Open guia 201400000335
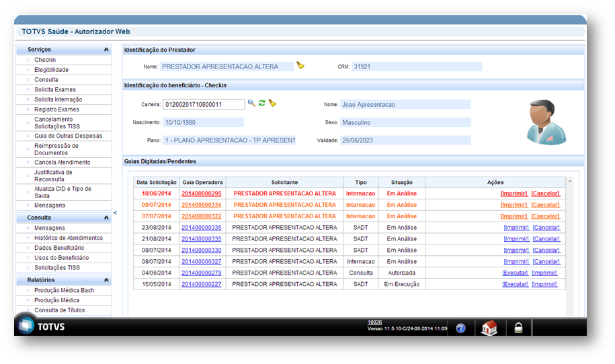615x364 pixels. [x=201, y=239]
